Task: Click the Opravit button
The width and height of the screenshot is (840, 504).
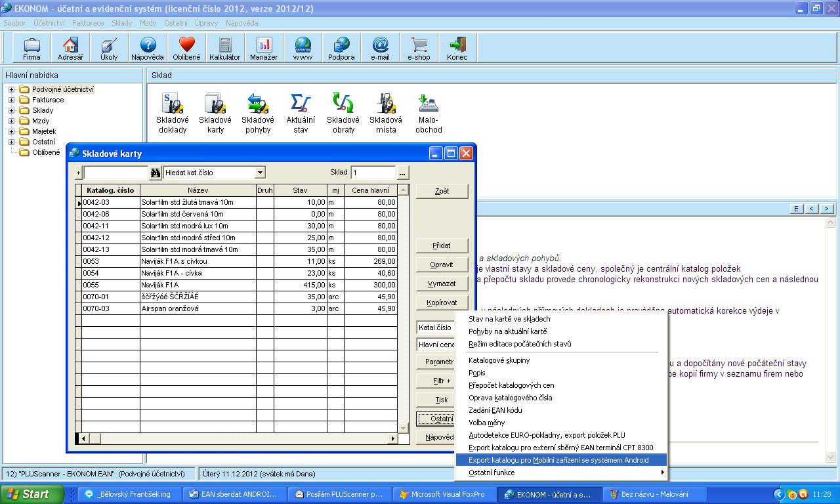Action: click(x=442, y=264)
